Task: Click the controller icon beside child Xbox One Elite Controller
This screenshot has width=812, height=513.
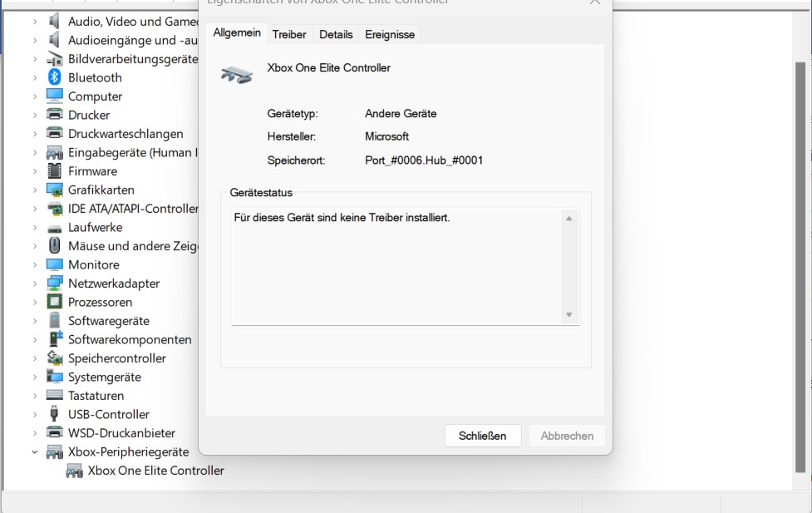Action: 74,471
